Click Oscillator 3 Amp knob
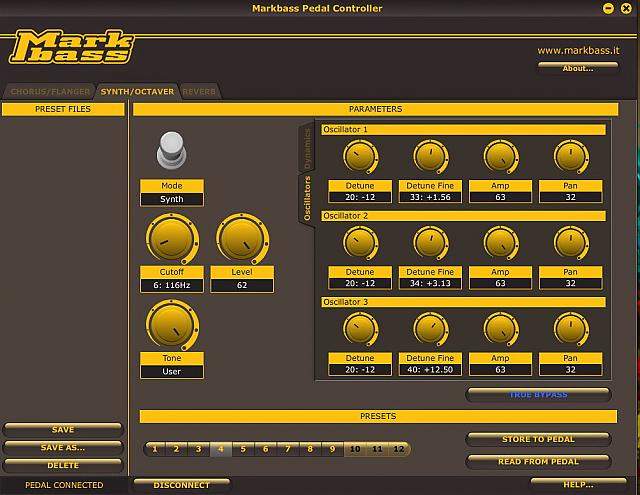The image size is (640, 495). coord(501,329)
